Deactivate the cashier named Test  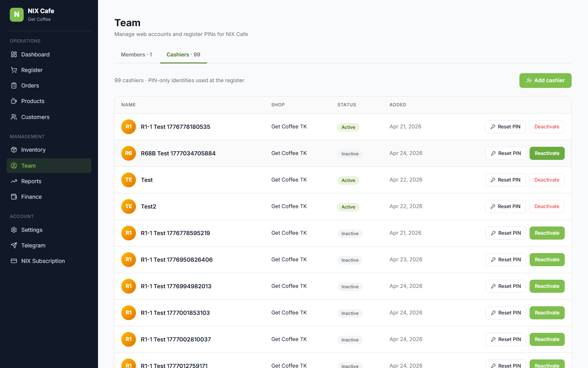pos(547,180)
